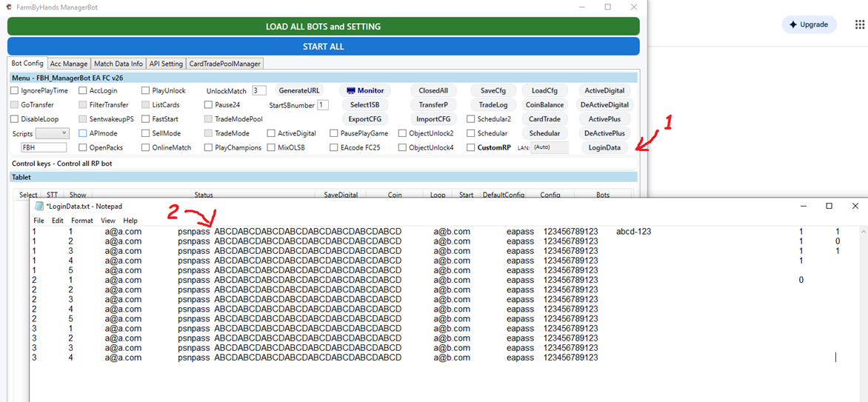The height and width of the screenshot is (402, 868).
Task: Toggle the DisableLoop checkbox
Action: point(14,118)
